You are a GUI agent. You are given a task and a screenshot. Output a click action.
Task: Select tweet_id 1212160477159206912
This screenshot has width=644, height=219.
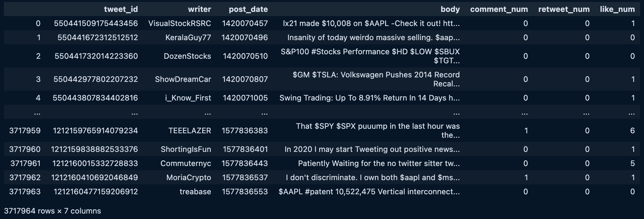95,192
